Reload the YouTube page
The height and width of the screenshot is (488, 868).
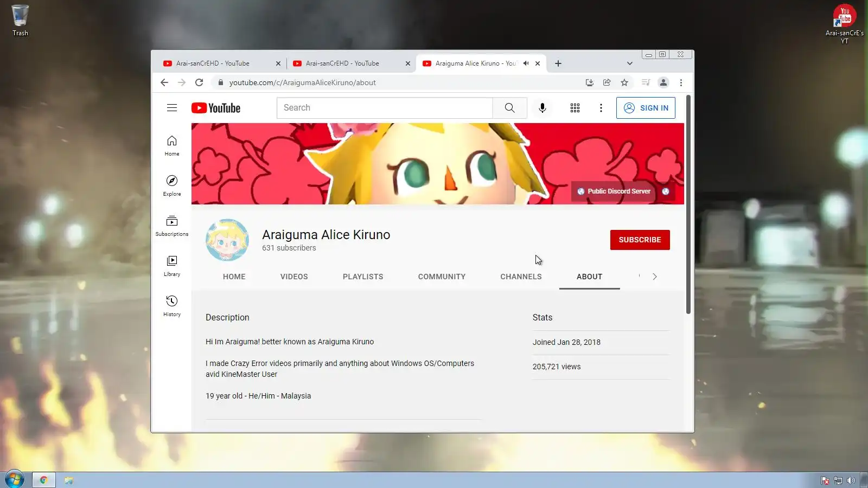pos(199,82)
